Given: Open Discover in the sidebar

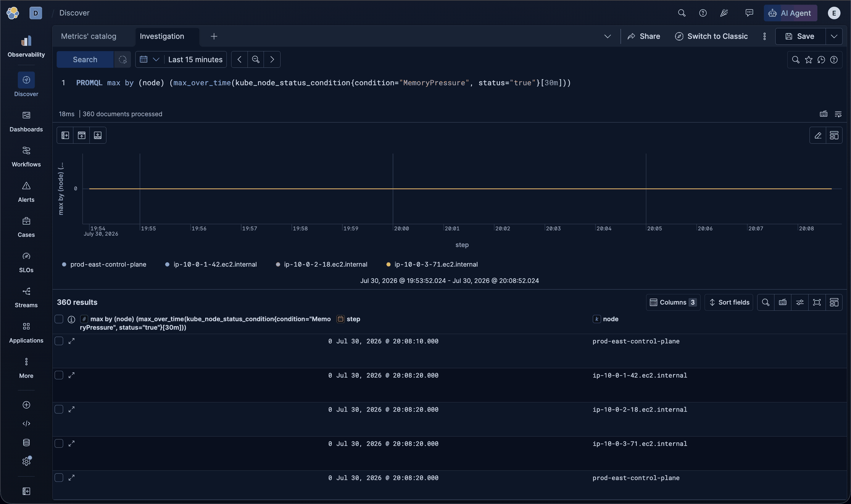Looking at the screenshot, I should tap(26, 85).
